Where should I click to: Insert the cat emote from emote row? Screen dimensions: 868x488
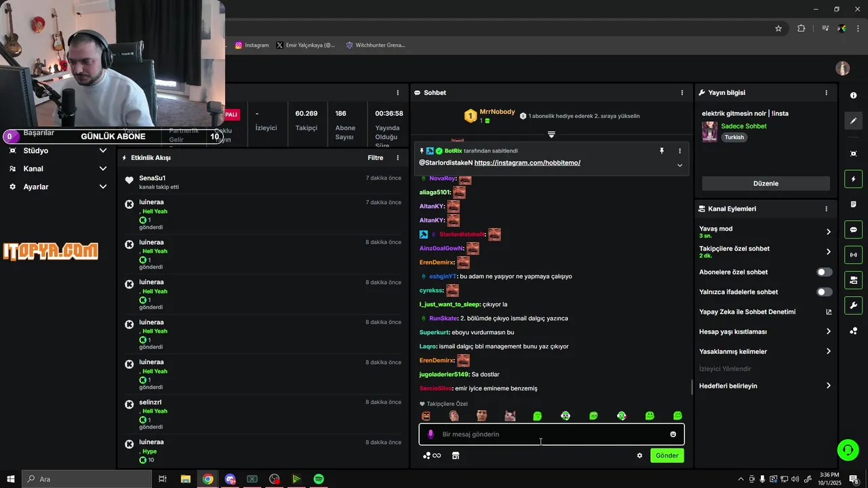(x=510, y=415)
